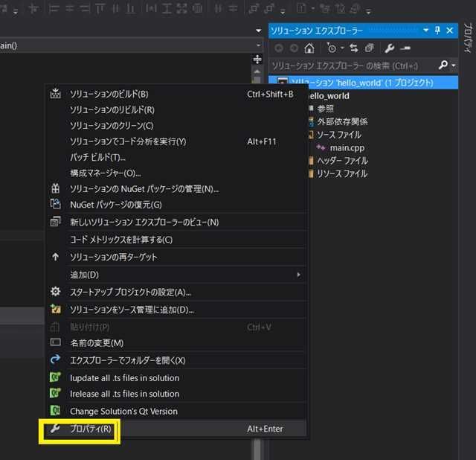
Task: Choose ソリューションのクリーン(C)
Action: pos(176,126)
